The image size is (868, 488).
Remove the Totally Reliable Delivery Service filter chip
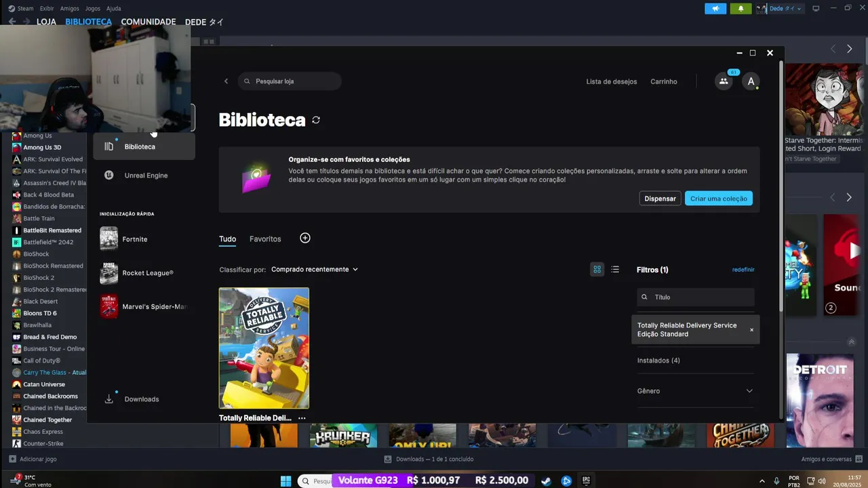pos(751,330)
